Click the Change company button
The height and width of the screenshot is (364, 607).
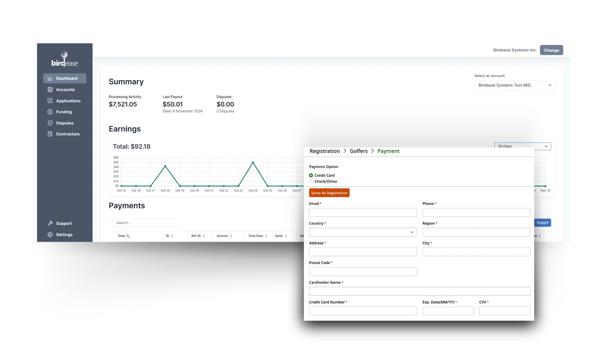click(551, 50)
